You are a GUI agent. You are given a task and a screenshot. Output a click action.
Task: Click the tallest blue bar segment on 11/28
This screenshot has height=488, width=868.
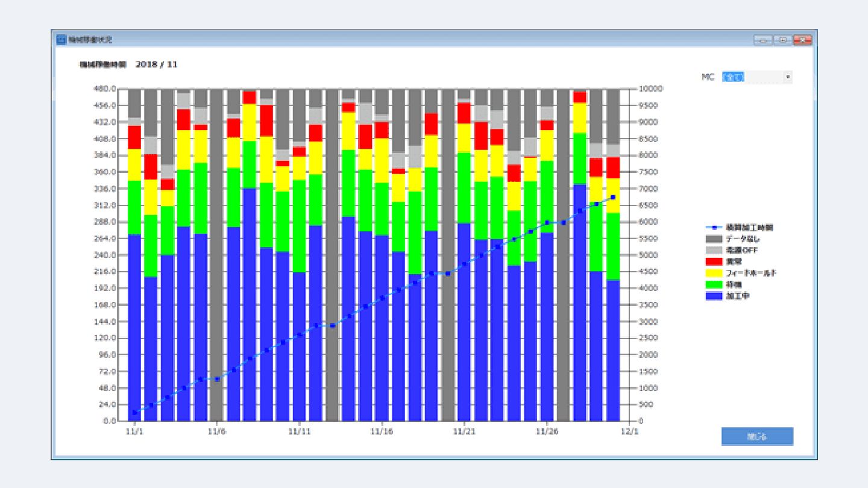pyautogui.click(x=580, y=301)
